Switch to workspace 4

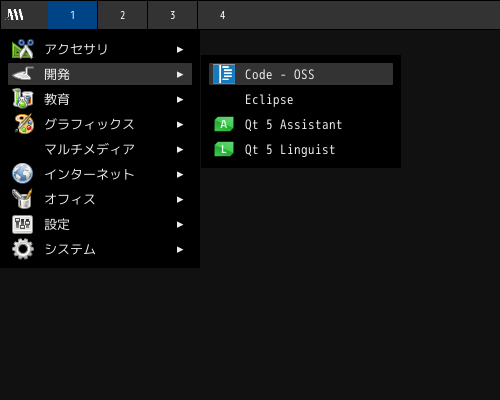click(223, 15)
